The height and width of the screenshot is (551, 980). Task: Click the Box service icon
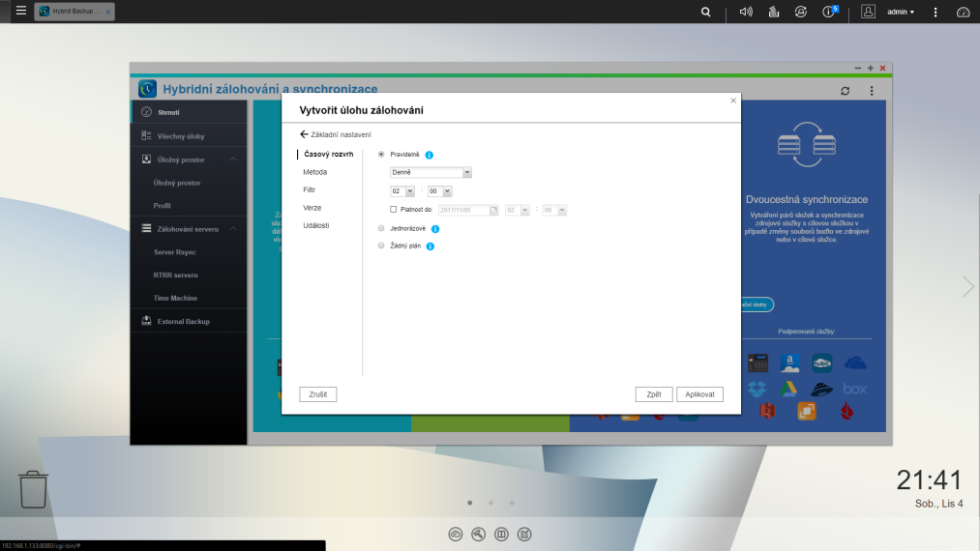click(x=855, y=390)
